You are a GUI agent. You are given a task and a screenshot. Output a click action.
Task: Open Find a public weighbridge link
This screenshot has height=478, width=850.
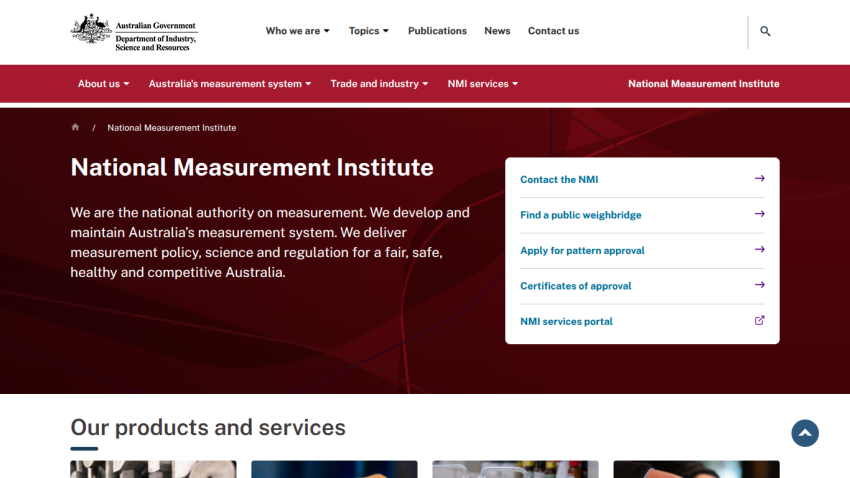(x=581, y=215)
